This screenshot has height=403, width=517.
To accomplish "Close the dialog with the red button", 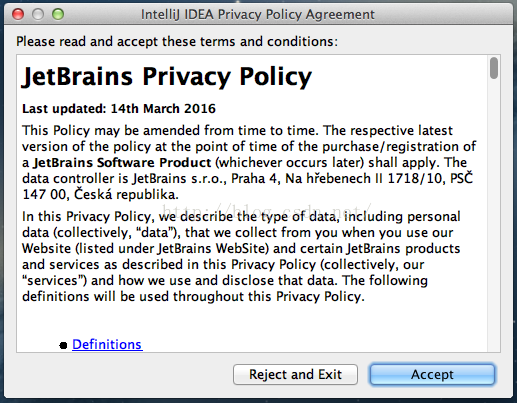I will (18, 14).
